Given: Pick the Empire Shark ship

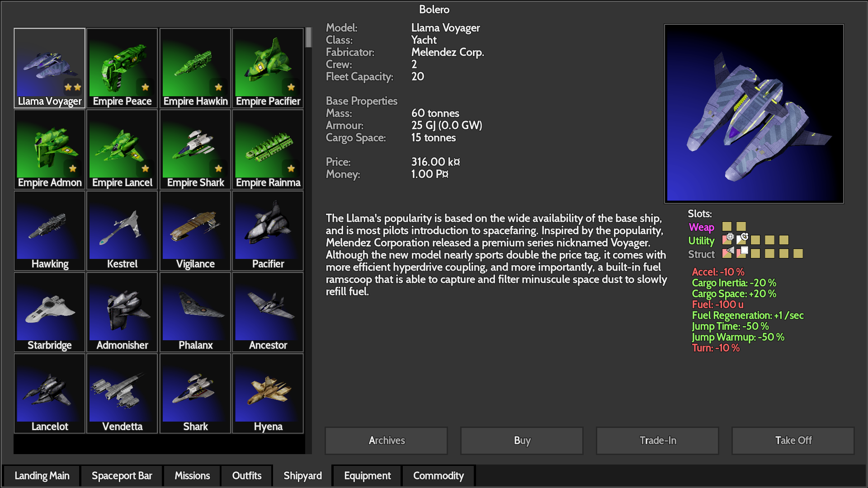Looking at the screenshot, I should click(195, 149).
